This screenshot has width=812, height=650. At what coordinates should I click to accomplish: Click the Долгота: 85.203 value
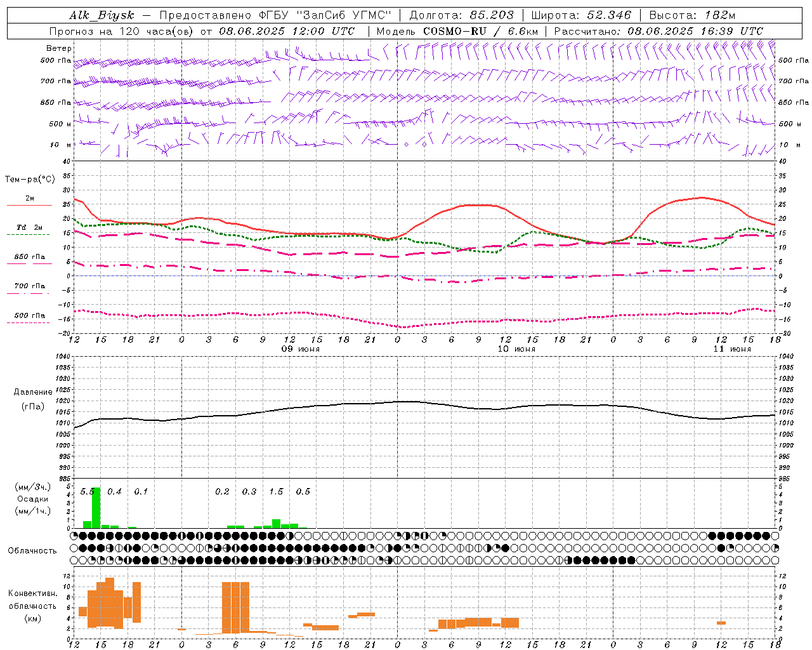click(461, 15)
